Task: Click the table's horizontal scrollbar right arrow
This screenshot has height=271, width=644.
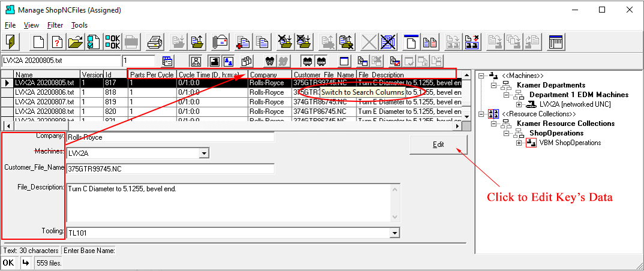Action: pos(459,126)
